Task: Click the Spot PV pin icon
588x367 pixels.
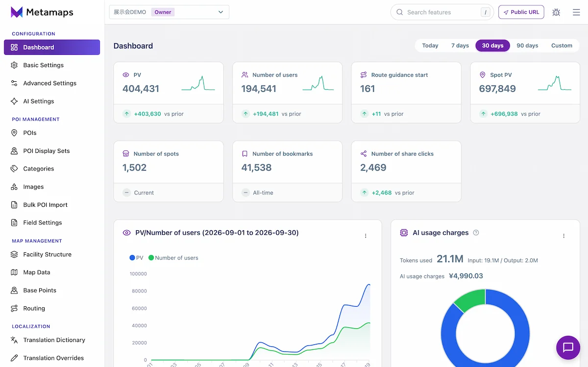Action: click(483, 75)
